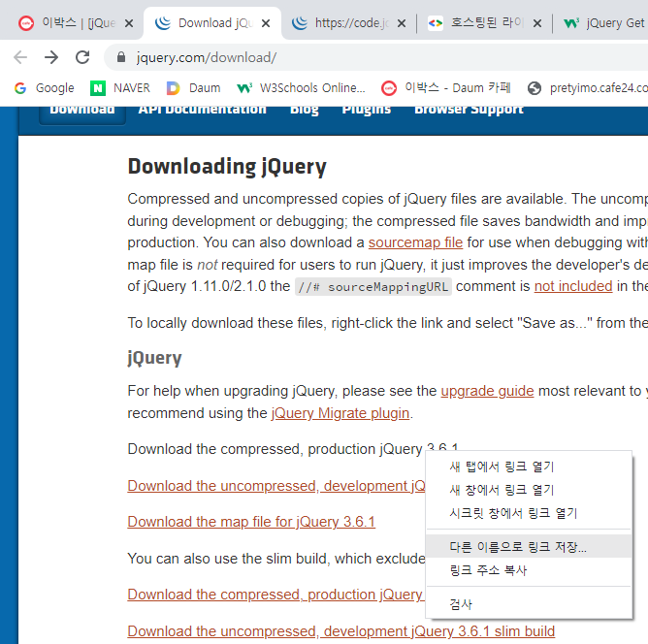Close the 이박스 | [jQue tab
This screenshot has width=648, height=644.
[x=129, y=23]
